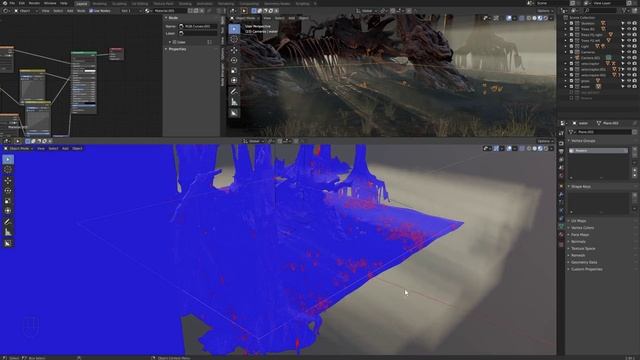
Task: Expand the UV Maps panel
Action: [579, 221]
